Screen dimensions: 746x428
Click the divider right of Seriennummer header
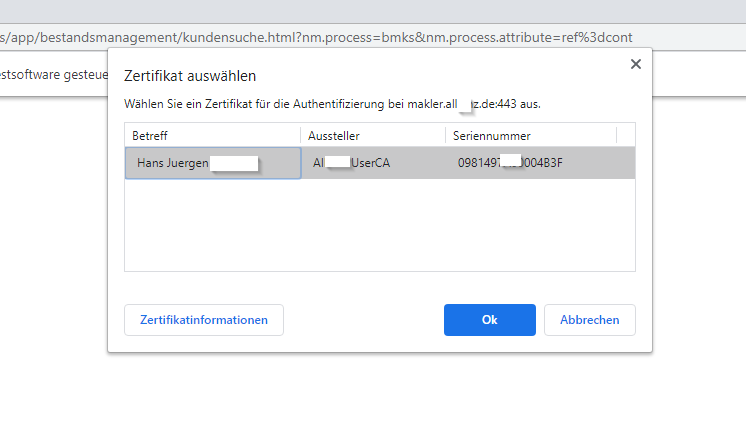coord(617,135)
